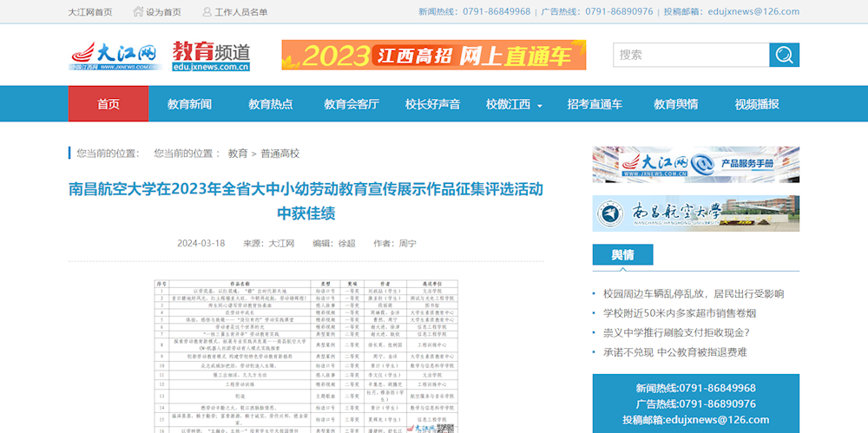Click the 来源：大江网 source text
This screenshot has width=868, height=433.
click(x=268, y=243)
